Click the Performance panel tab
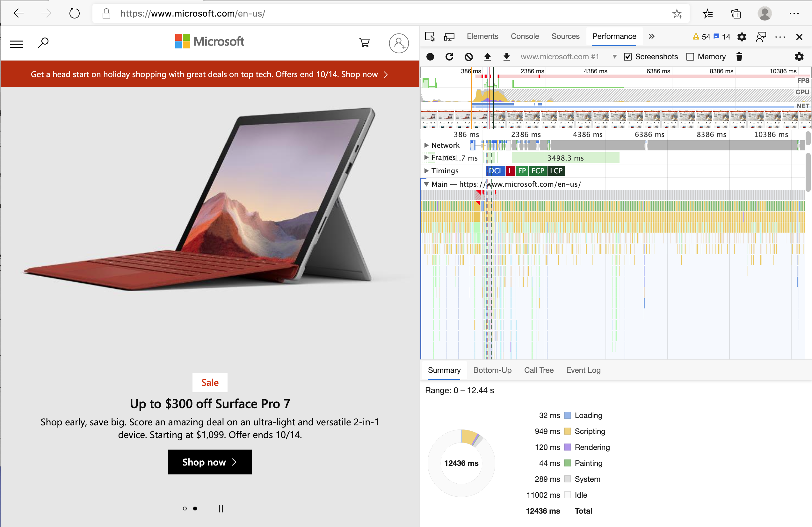 614,37
